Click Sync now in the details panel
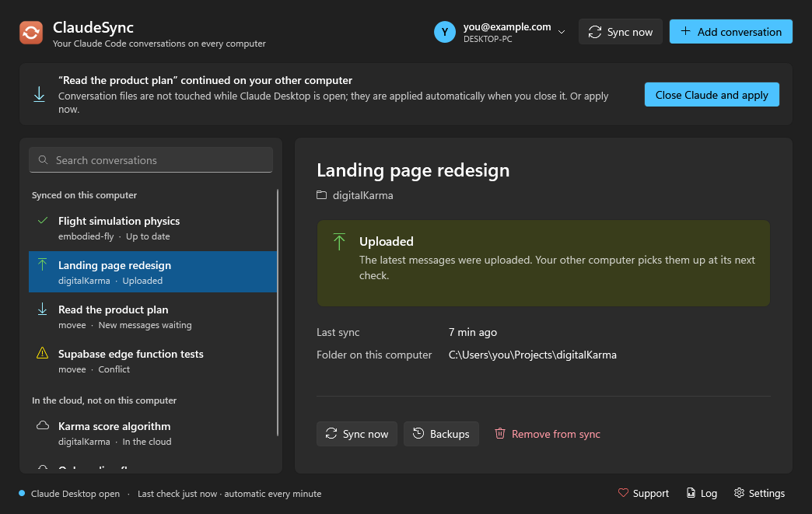The height and width of the screenshot is (514, 812). coord(356,434)
